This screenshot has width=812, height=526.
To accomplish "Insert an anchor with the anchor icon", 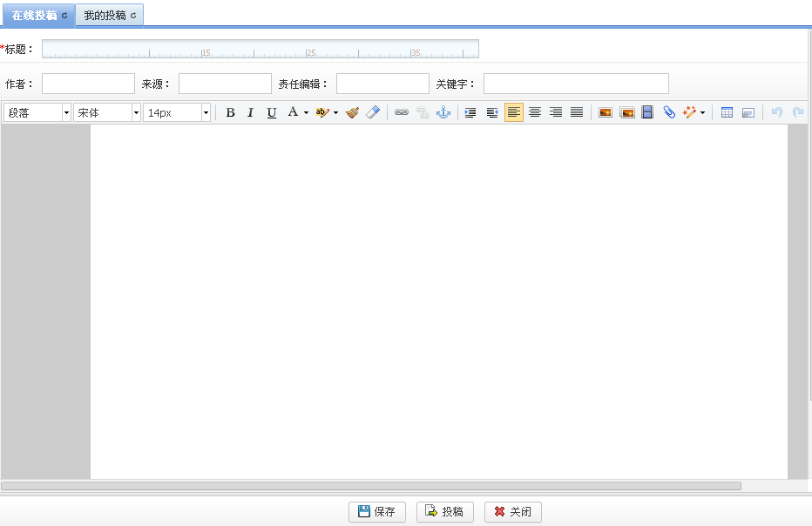I will pyautogui.click(x=443, y=112).
